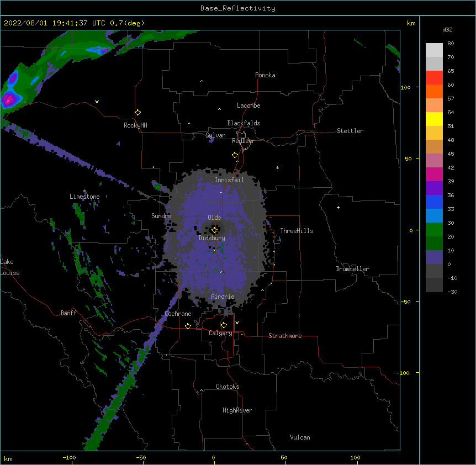Screen dimensions: 476x465
Task: Select the -50 tick on right axis
Action: pos(405,302)
